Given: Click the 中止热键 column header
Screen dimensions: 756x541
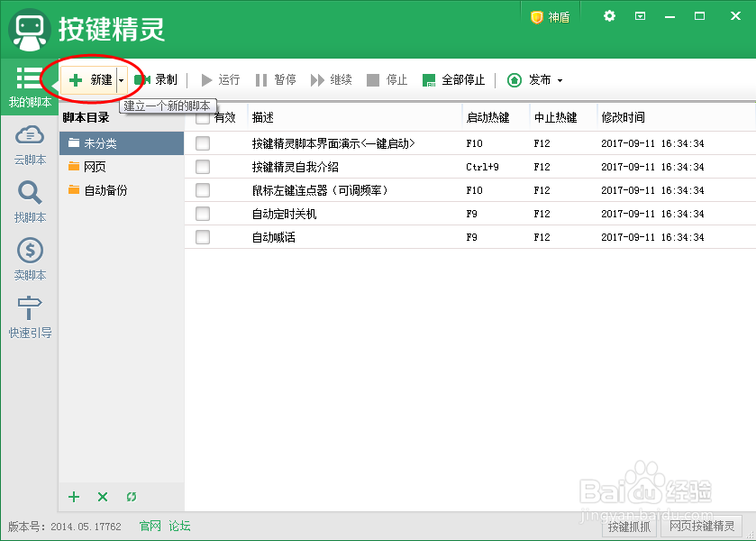Looking at the screenshot, I should (564, 117).
